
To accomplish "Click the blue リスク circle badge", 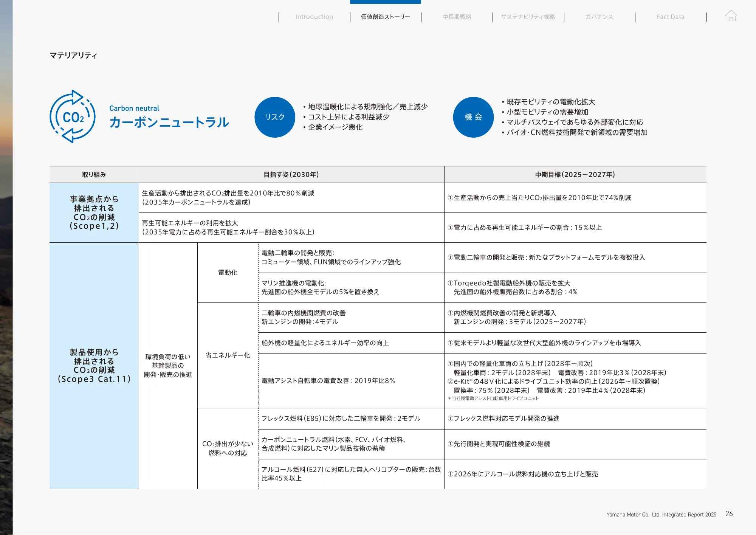I will [x=275, y=117].
